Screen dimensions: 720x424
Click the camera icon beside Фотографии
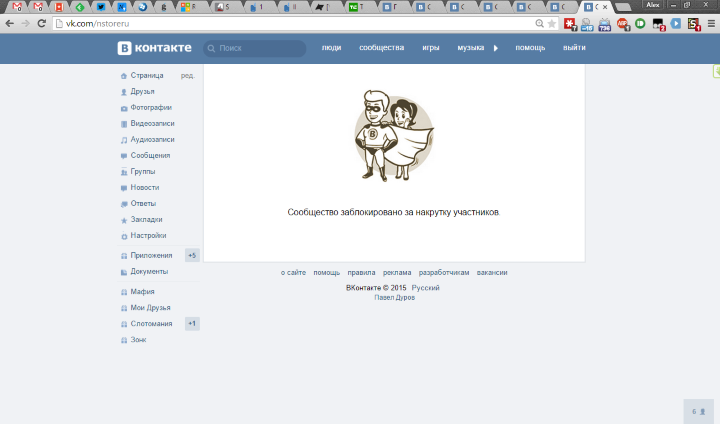pyautogui.click(x=124, y=108)
